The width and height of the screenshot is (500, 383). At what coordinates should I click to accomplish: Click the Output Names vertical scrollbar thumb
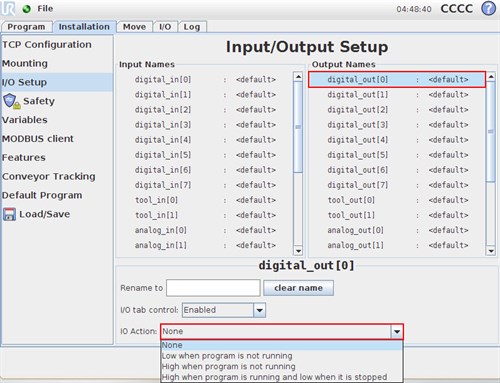point(491,132)
